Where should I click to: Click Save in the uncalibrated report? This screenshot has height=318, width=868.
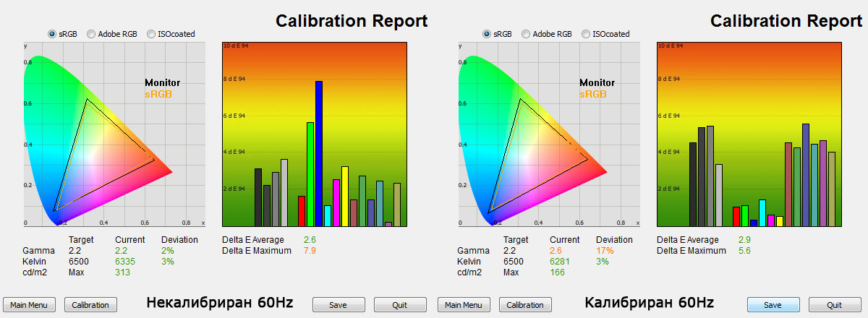tap(339, 305)
